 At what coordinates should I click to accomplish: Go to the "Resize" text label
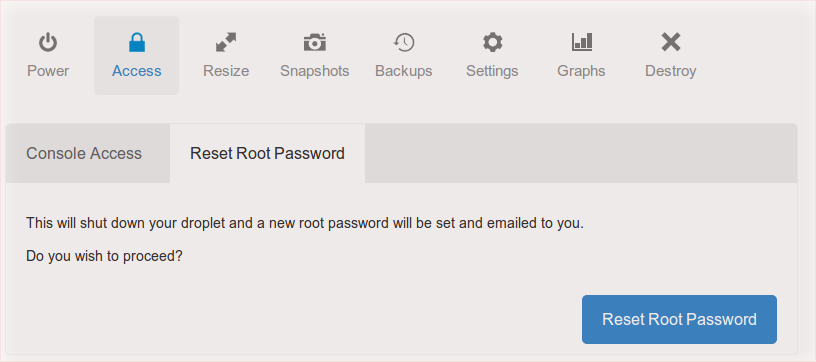pyautogui.click(x=226, y=71)
